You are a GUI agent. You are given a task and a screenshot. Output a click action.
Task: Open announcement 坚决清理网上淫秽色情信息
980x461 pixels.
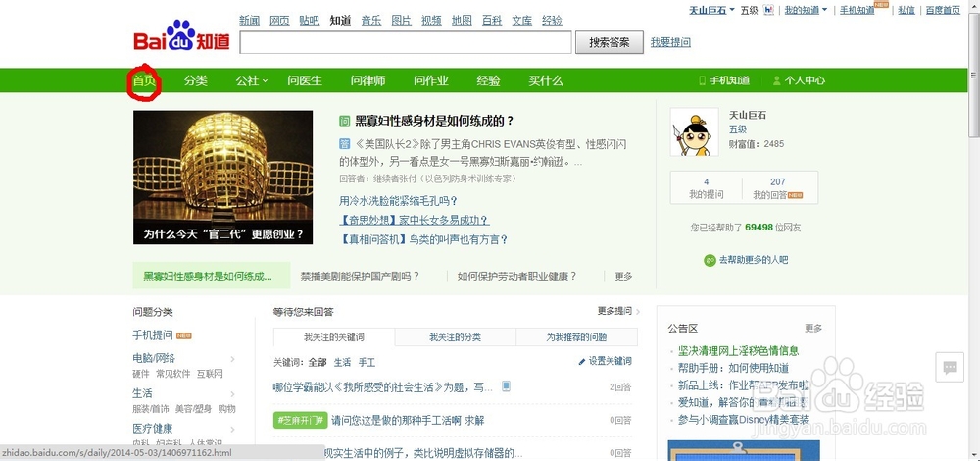[738, 351]
